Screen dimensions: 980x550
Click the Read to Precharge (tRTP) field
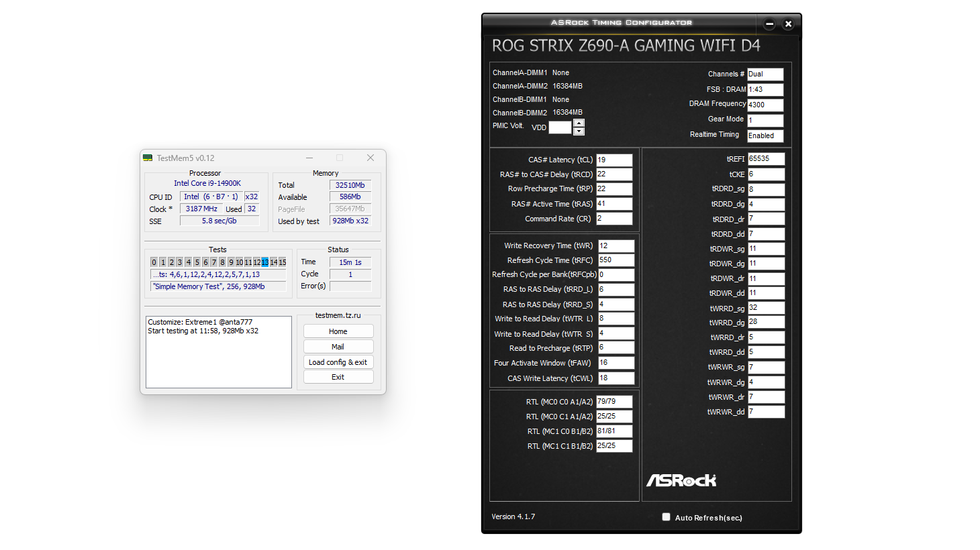[x=616, y=347]
